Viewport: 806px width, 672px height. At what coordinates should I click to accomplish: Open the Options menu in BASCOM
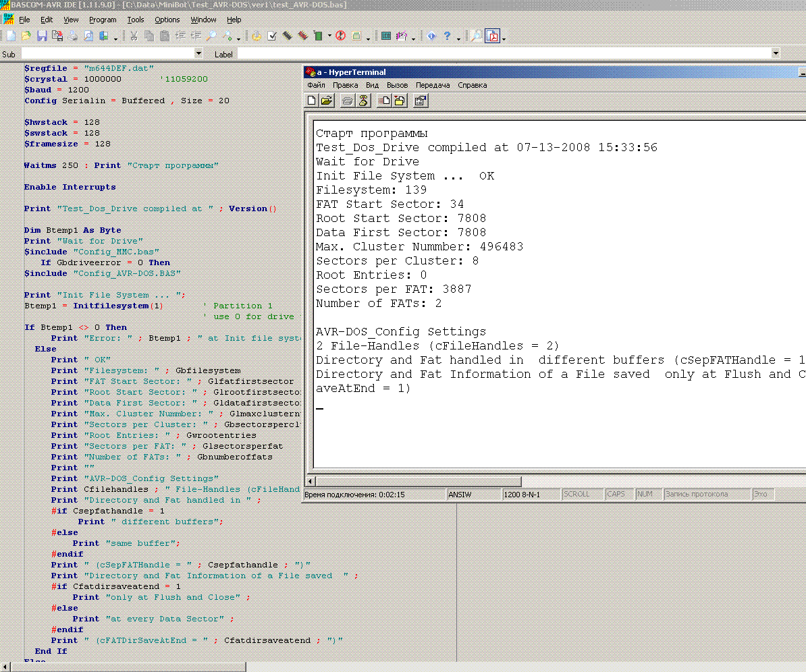167,20
